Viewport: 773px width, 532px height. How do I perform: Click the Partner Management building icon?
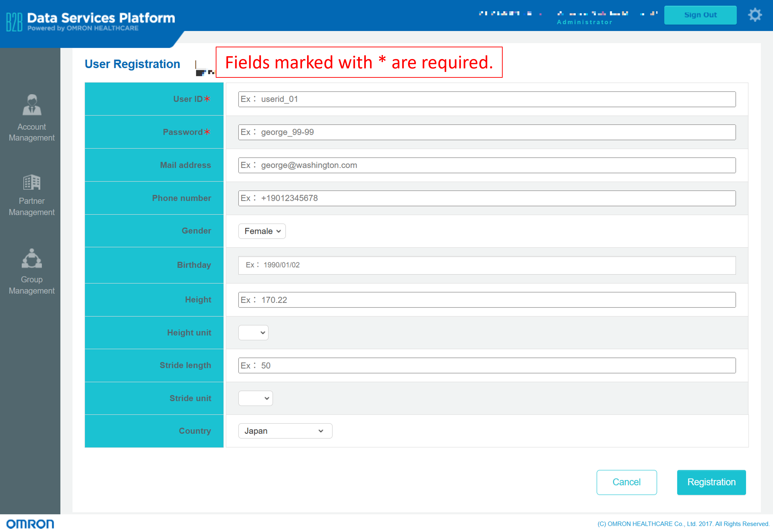coord(32,182)
